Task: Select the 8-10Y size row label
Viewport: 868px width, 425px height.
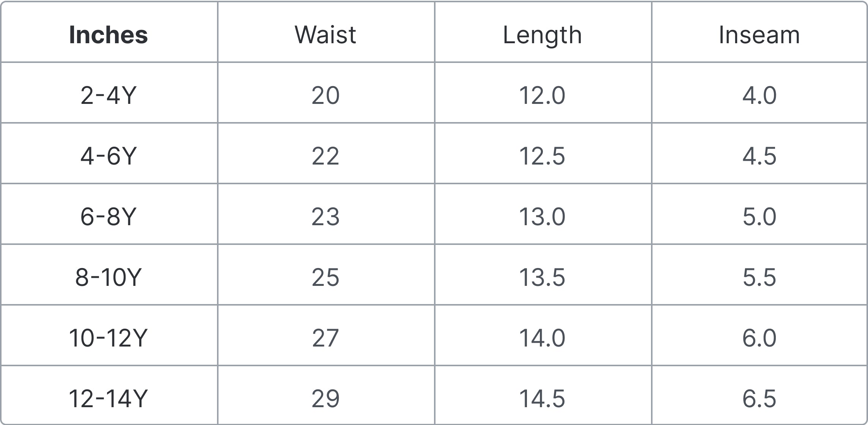Action: click(x=108, y=277)
